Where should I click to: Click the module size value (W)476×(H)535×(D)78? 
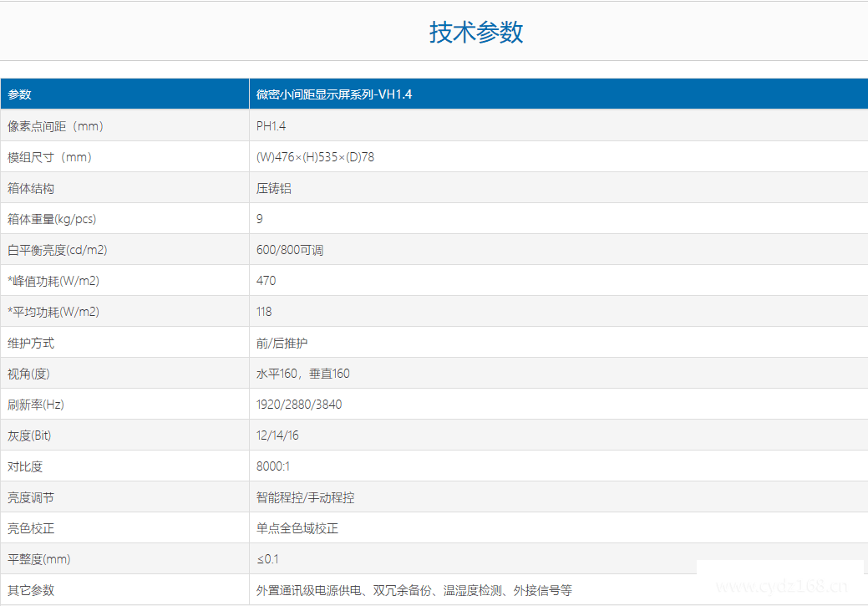point(315,157)
